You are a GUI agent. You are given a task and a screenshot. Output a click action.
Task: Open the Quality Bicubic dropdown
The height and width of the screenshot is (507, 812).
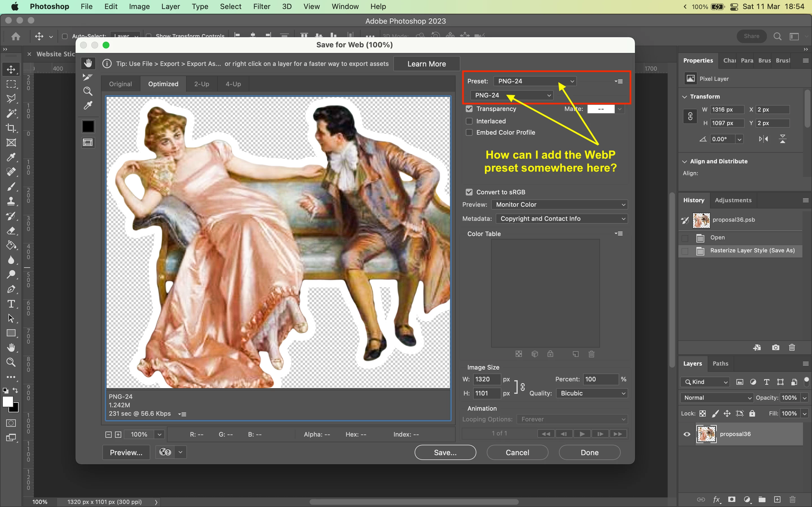(x=592, y=393)
